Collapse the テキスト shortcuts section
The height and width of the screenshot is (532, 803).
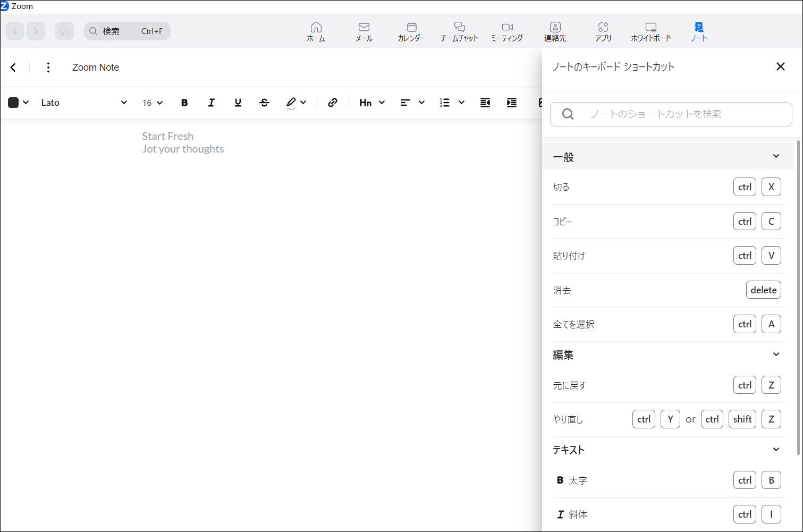pos(776,450)
